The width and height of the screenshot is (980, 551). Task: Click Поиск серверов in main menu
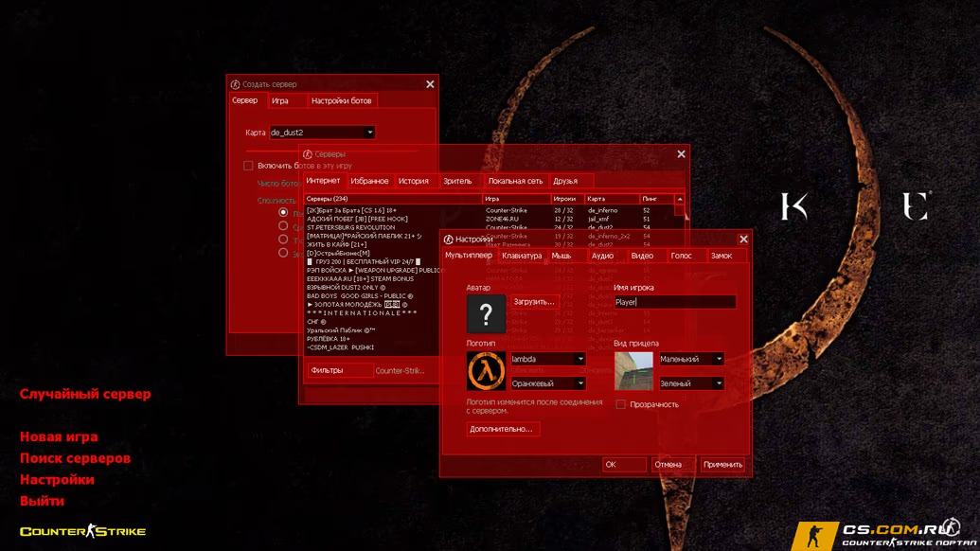(75, 458)
